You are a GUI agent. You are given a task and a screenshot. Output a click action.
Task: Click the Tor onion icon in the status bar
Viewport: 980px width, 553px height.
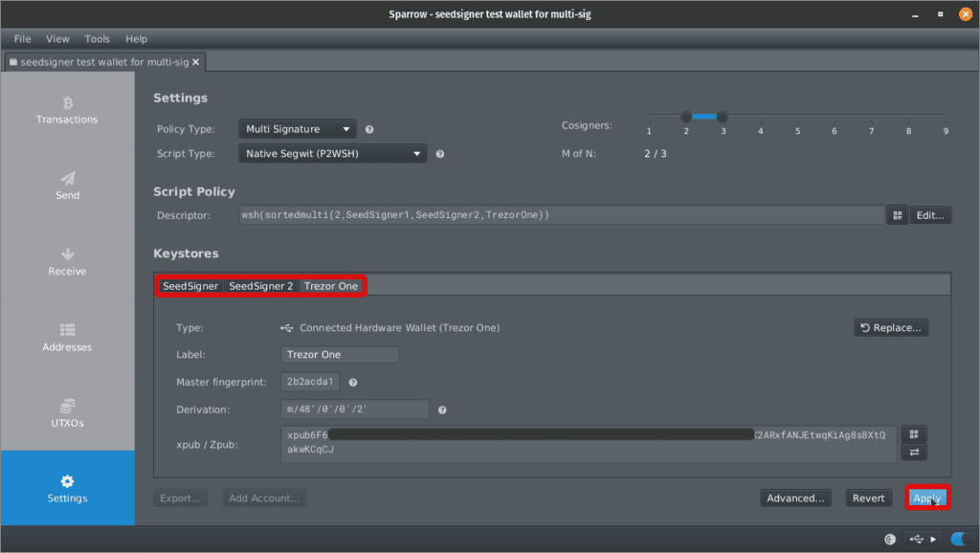(x=890, y=539)
